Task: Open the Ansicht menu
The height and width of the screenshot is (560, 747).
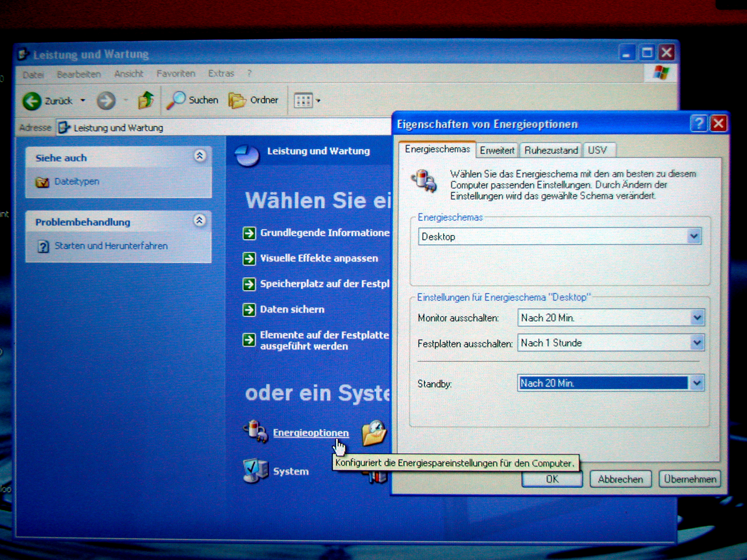Action: pyautogui.click(x=129, y=74)
